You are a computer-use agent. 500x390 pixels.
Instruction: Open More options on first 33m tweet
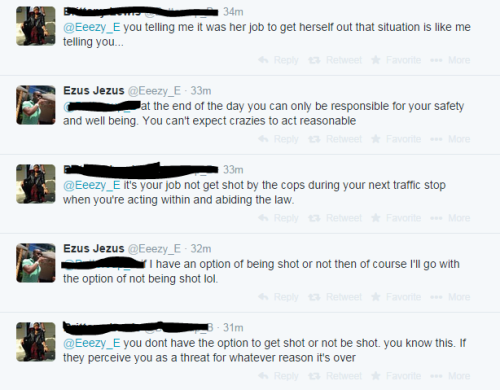pyautogui.click(x=450, y=139)
